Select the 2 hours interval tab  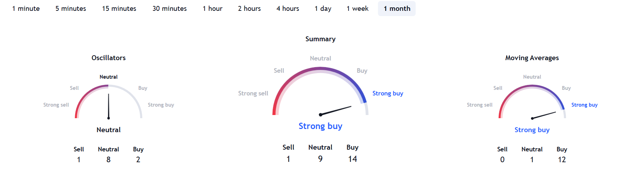tap(249, 9)
